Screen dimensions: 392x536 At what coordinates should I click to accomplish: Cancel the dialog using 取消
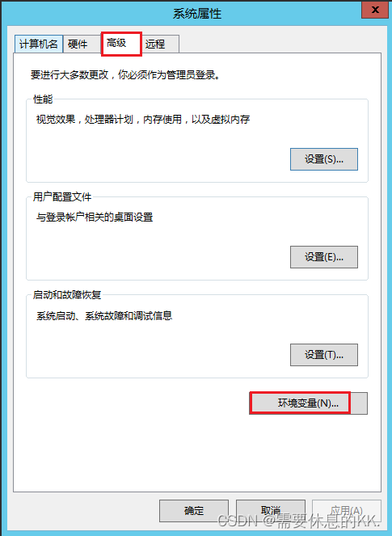point(271,511)
